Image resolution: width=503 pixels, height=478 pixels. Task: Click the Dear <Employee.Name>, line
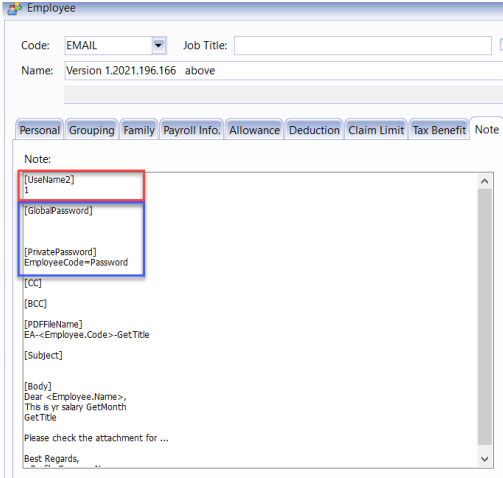click(75, 397)
